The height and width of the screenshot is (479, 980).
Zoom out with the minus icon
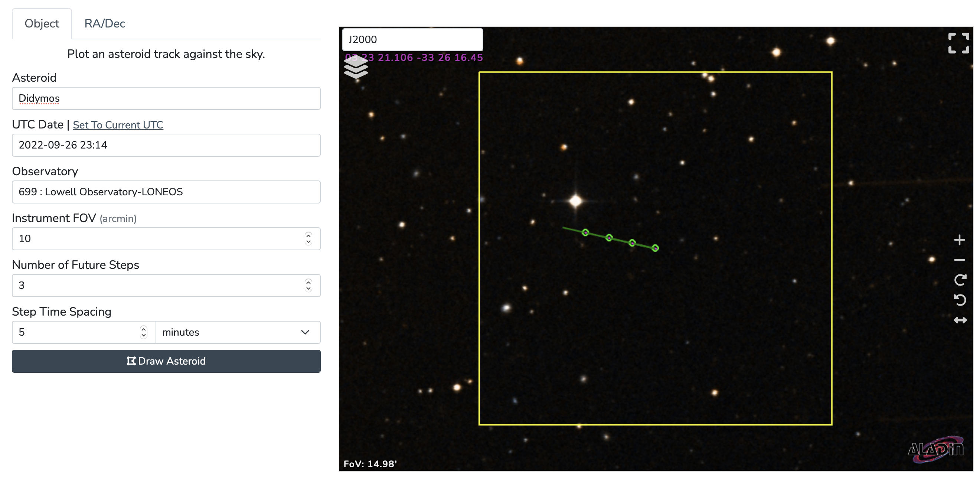click(x=959, y=260)
